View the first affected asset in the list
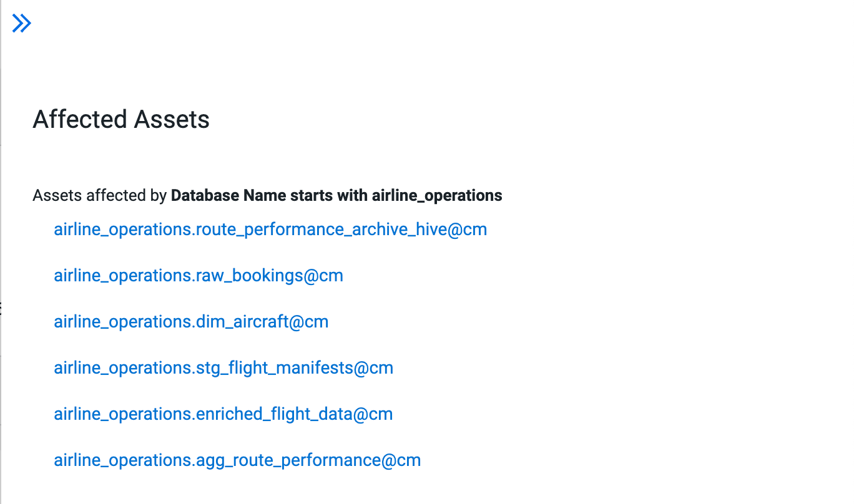 (270, 230)
